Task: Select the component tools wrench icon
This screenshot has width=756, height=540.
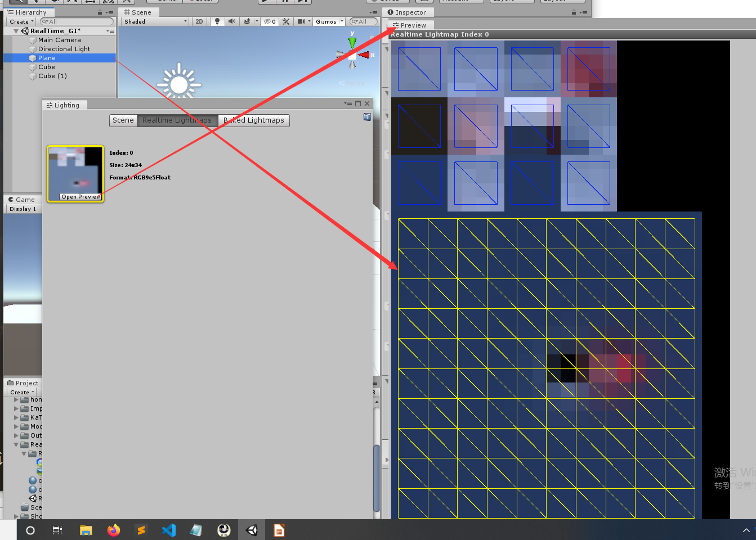Action: click(x=286, y=21)
